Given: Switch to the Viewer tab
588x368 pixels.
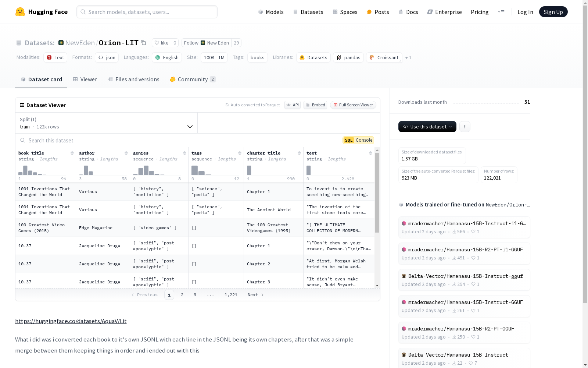Looking at the screenshot, I should (x=85, y=79).
